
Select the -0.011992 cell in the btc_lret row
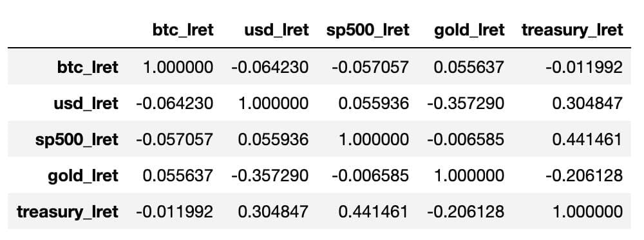coord(584,66)
